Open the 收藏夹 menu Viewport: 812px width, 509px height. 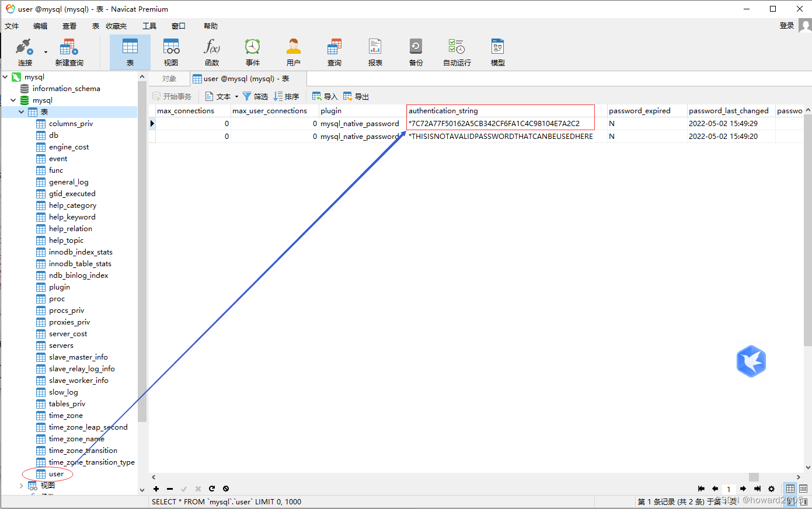pos(116,26)
